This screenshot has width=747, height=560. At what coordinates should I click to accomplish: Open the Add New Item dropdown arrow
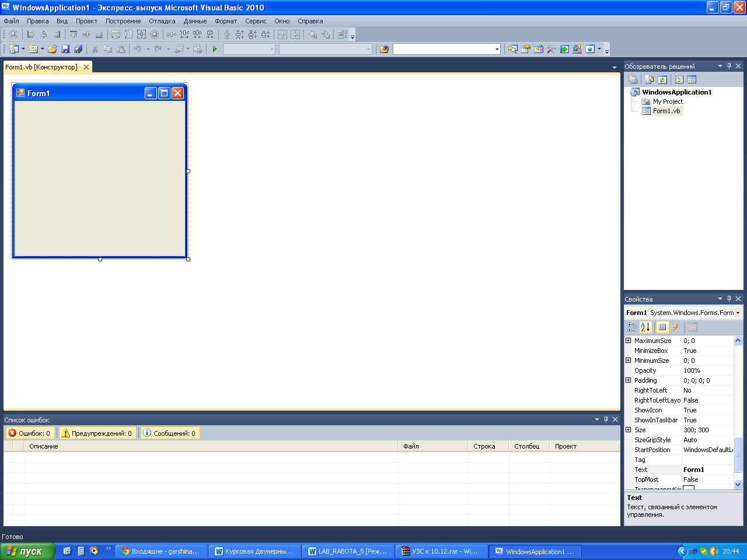click(x=43, y=49)
